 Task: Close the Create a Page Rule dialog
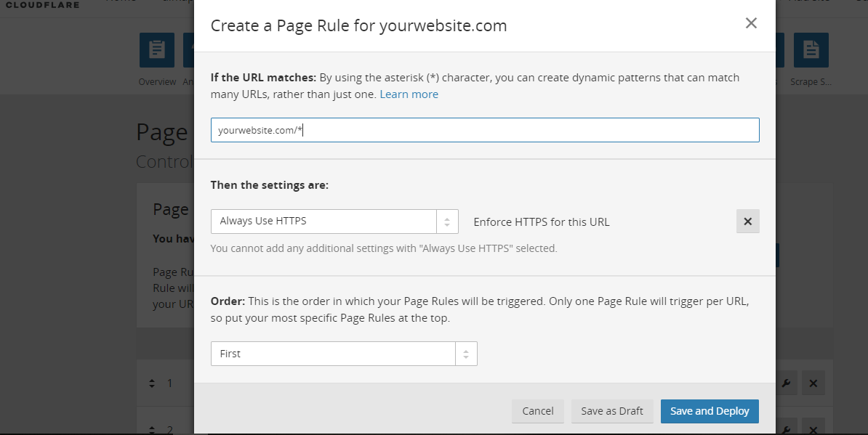tap(751, 23)
